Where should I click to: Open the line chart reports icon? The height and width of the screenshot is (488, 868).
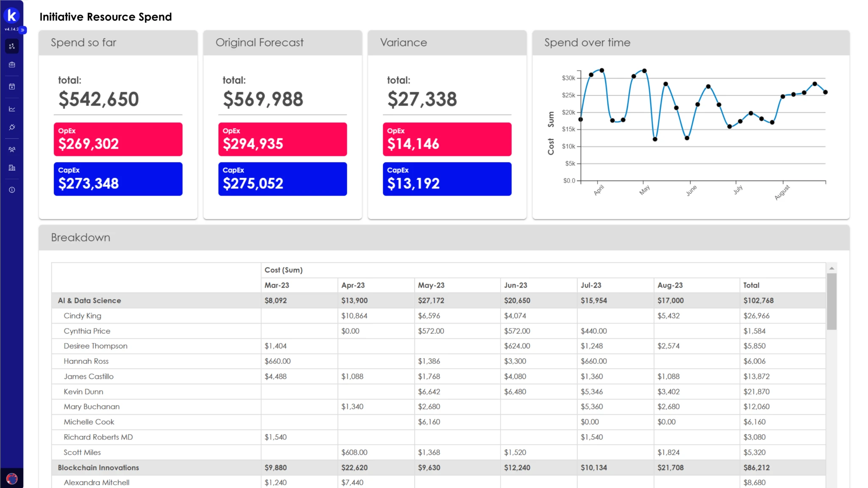(x=12, y=109)
